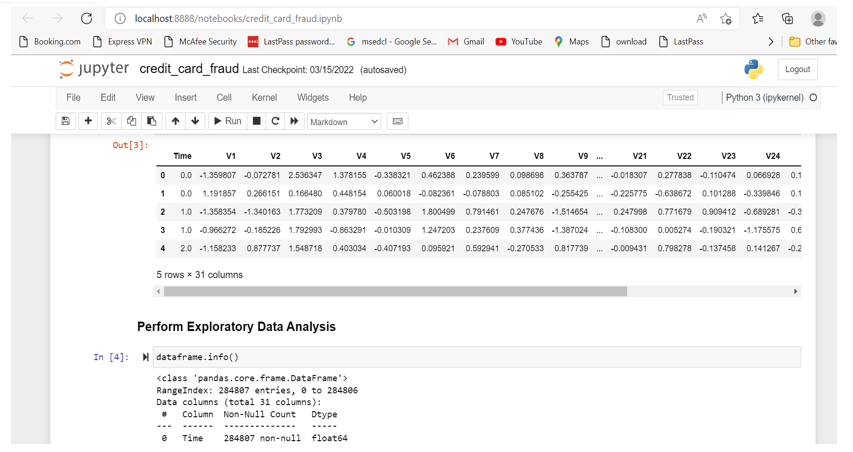Open the Insert menu
Viewport: 853px width, 452px height.
pos(186,97)
